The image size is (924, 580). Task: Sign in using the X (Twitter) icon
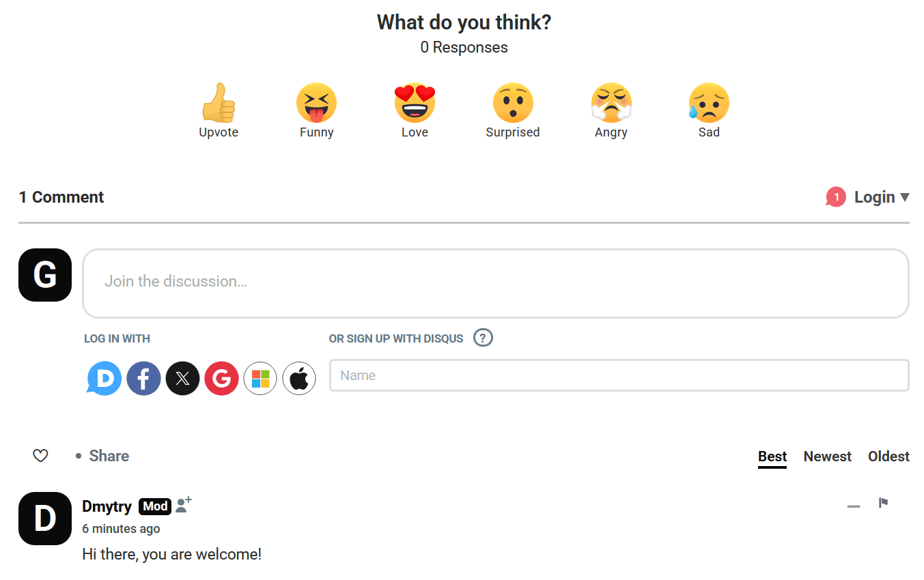[182, 378]
